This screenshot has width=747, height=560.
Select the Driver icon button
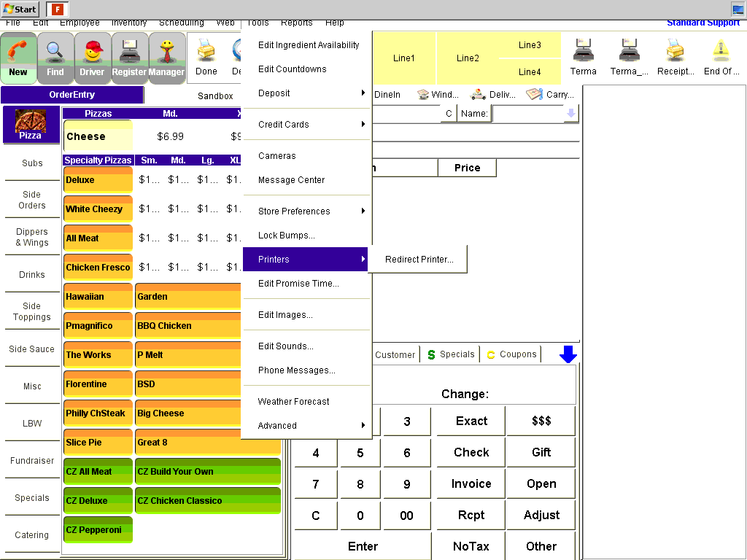tap(92, 58)
